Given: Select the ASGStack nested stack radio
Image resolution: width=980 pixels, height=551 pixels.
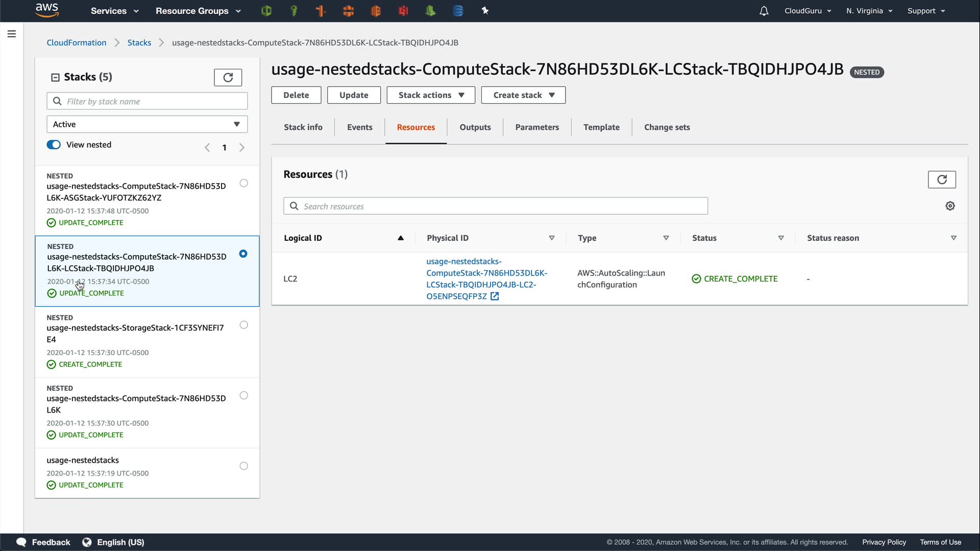Looking at the screenshot, I should tap(243, 183).
